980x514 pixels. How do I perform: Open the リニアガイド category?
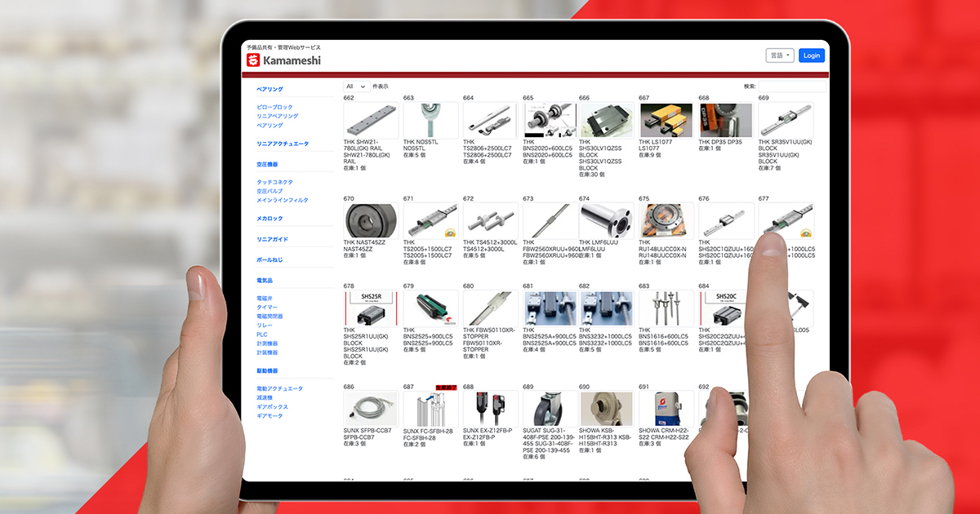tap(272, 239)
